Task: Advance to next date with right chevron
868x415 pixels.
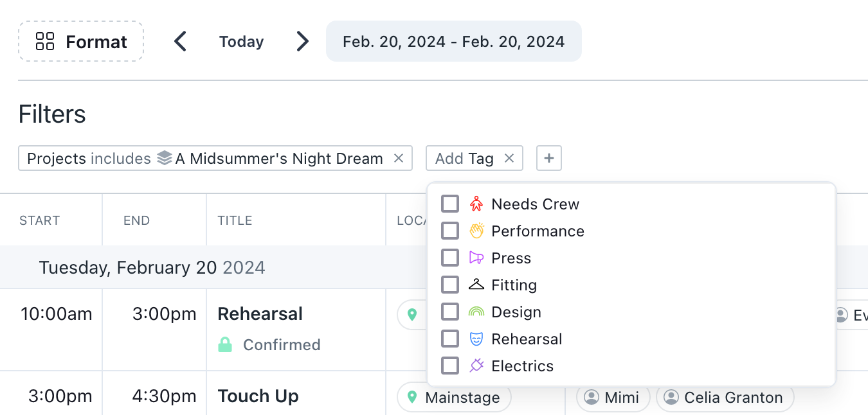Action: tap(302, 42)
